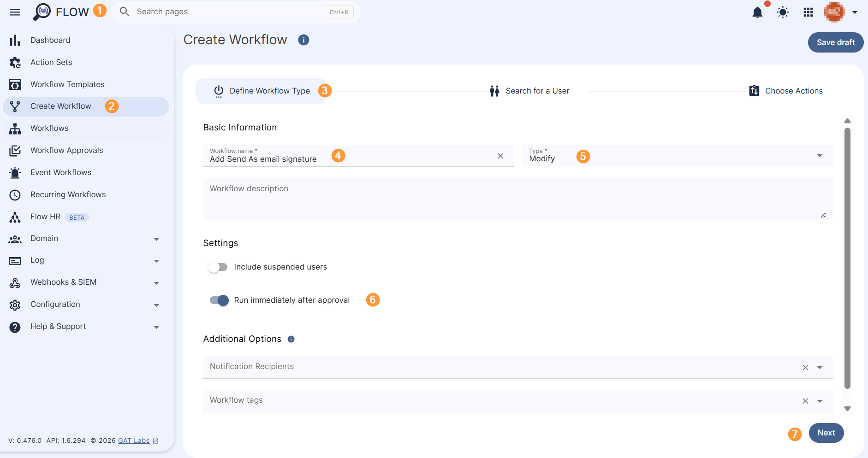Select the Search for a User step

pos(529,91)
